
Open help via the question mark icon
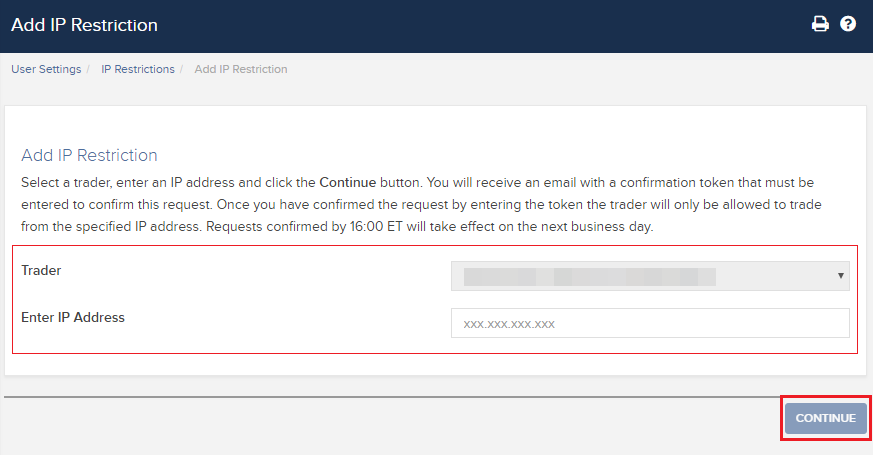pos(848,24)
